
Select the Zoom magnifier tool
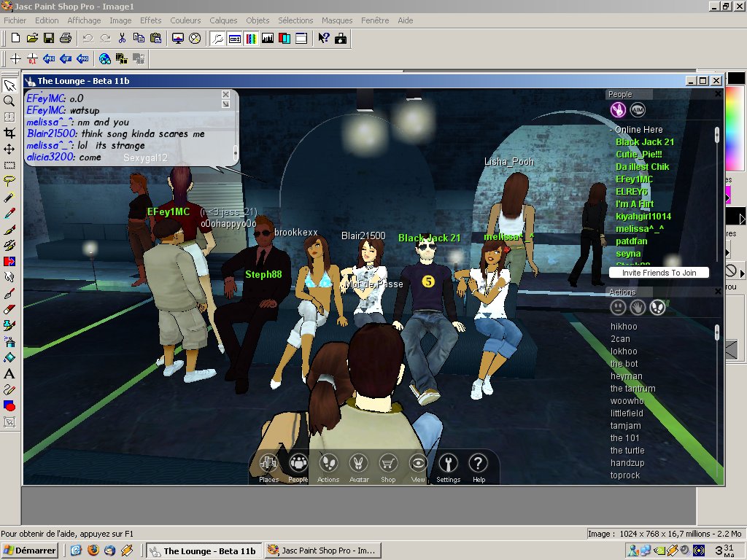tap(9, 101)
